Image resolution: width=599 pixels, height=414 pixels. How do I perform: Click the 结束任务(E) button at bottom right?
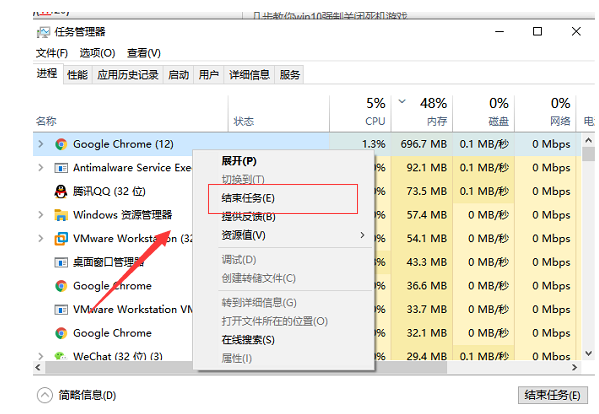click(x=552, y=395)
